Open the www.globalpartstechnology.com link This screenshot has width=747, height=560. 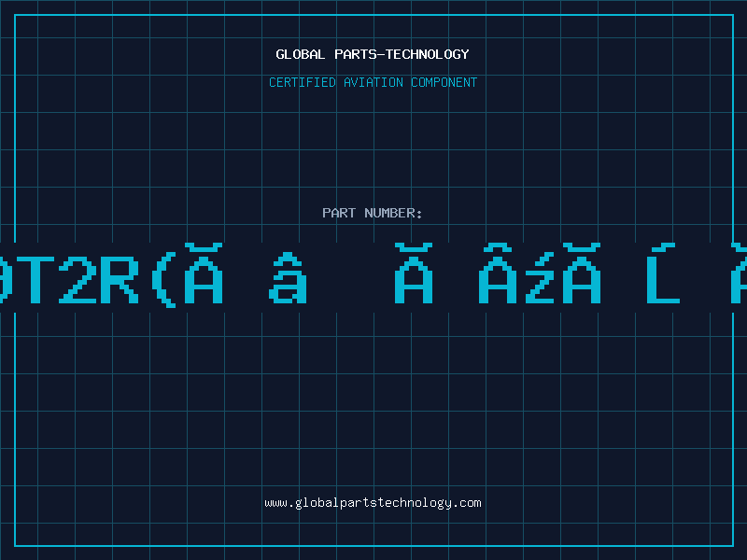(x=373, y=503)
